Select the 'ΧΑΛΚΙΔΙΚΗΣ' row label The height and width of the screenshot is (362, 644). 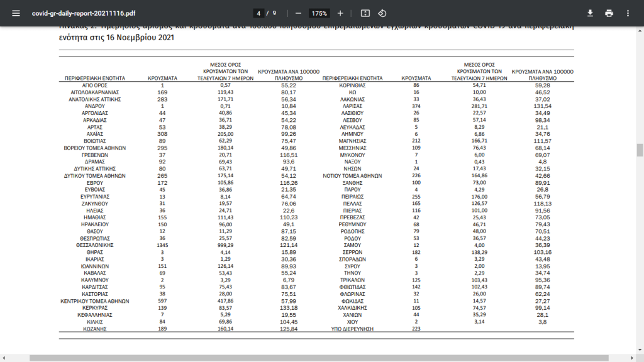point(352,308)
